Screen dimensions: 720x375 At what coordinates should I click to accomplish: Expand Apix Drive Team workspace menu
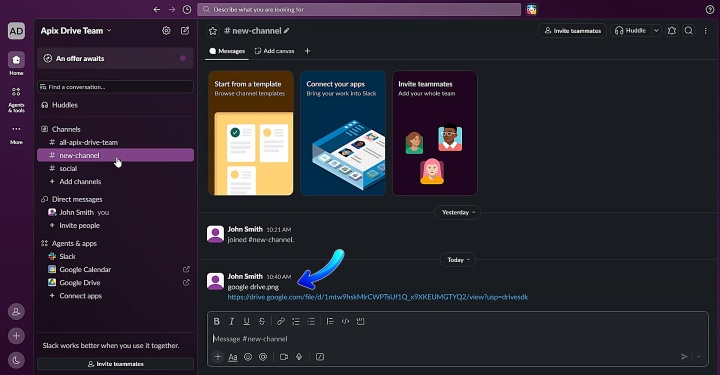pos(76,31)
